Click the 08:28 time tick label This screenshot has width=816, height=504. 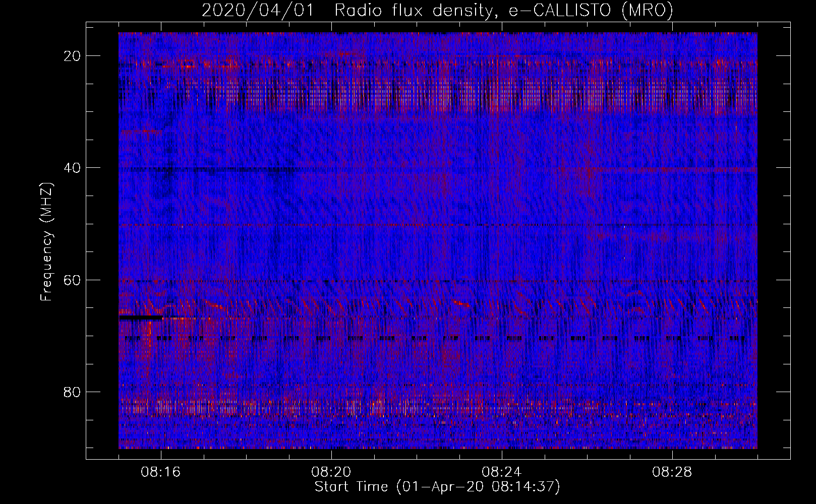coord(672,472)
